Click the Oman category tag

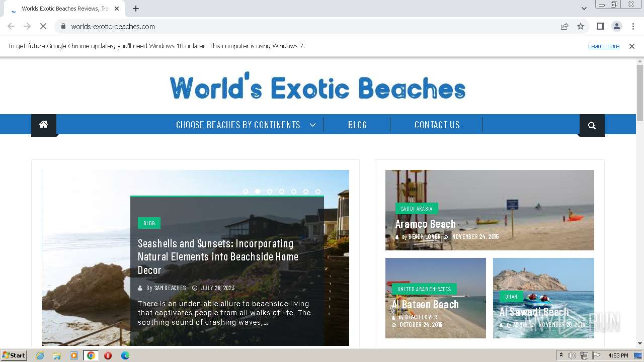coord(511,297)
